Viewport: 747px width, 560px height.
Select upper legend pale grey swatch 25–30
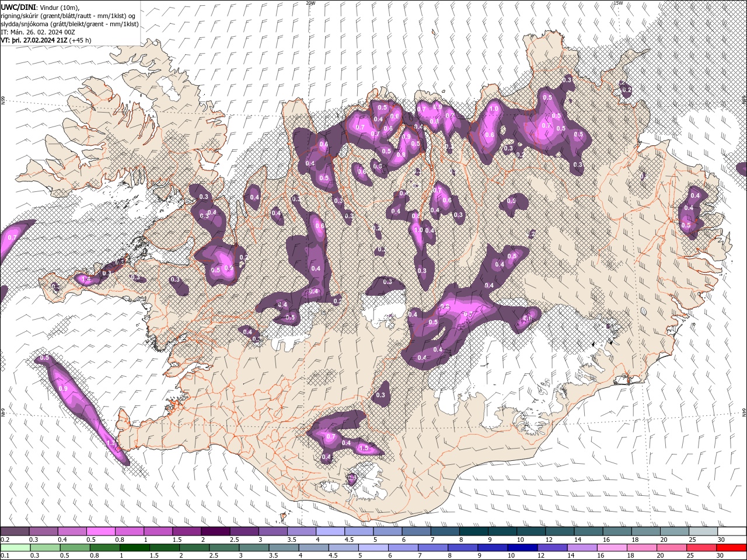(703, 531)
